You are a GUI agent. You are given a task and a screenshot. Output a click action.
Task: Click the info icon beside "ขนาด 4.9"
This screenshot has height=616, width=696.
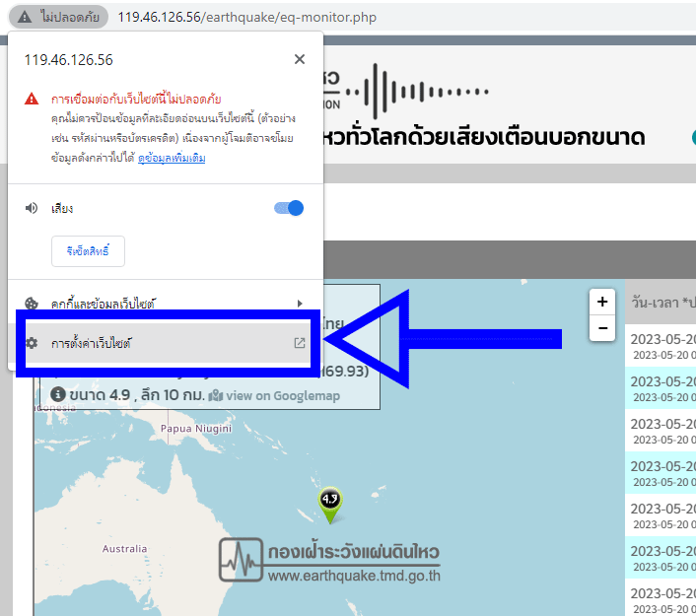(57, 394)
